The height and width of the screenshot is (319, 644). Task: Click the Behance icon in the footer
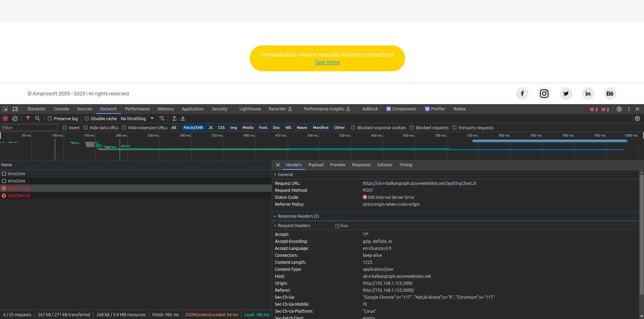(610, 94)
